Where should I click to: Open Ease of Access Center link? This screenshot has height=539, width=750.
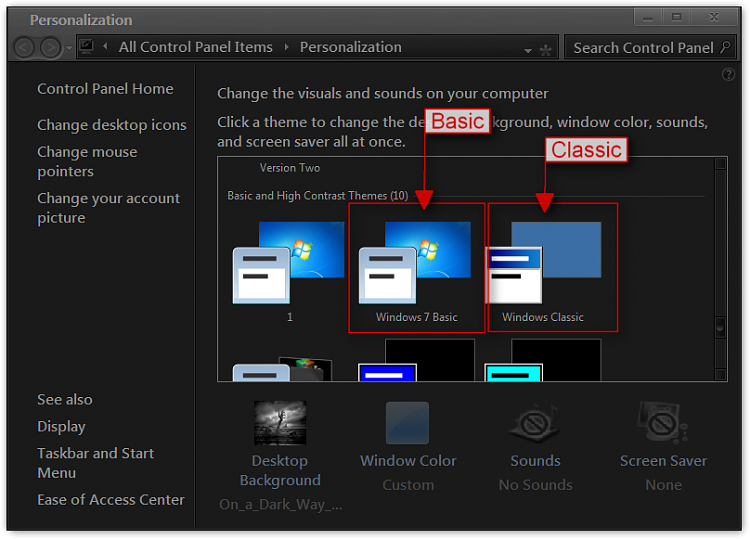click(x=111, y=500)
